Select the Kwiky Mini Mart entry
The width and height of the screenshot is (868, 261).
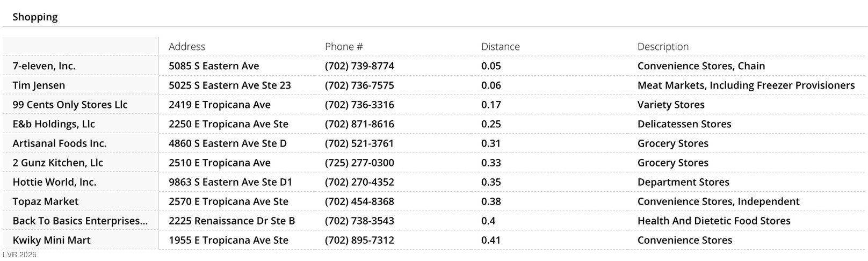(52, 240)
